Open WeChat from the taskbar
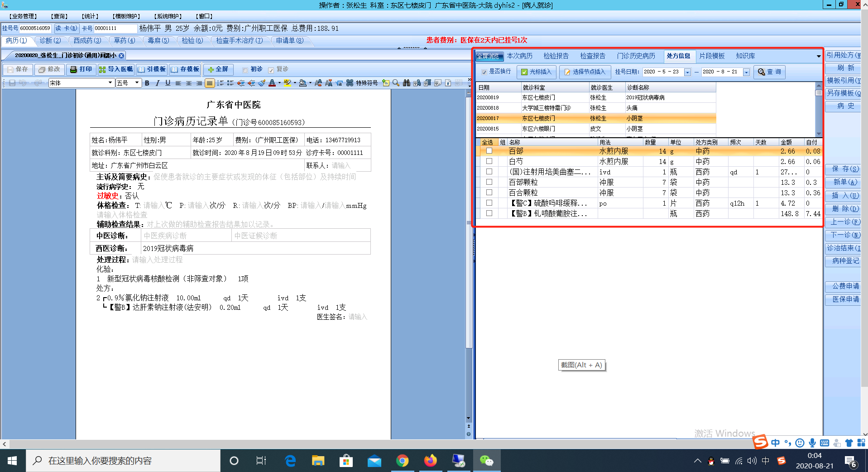Screen dimensions: 868x472 click(487, 461)
